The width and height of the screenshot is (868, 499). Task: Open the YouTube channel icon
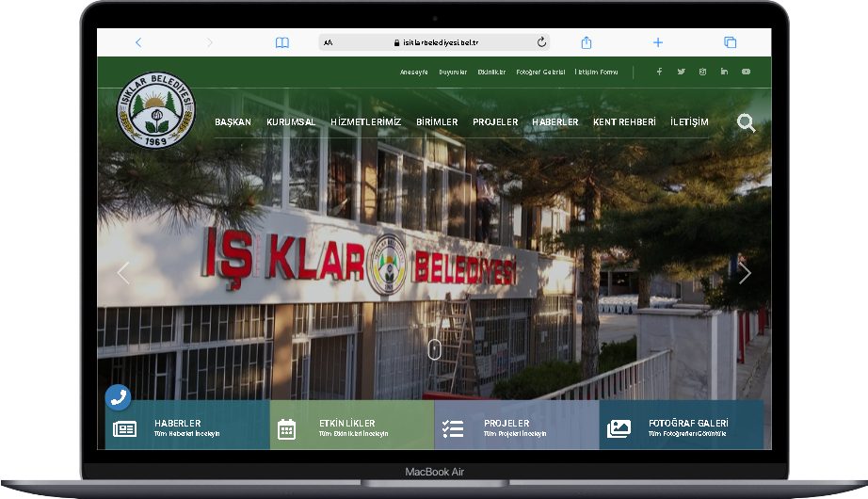746,72
